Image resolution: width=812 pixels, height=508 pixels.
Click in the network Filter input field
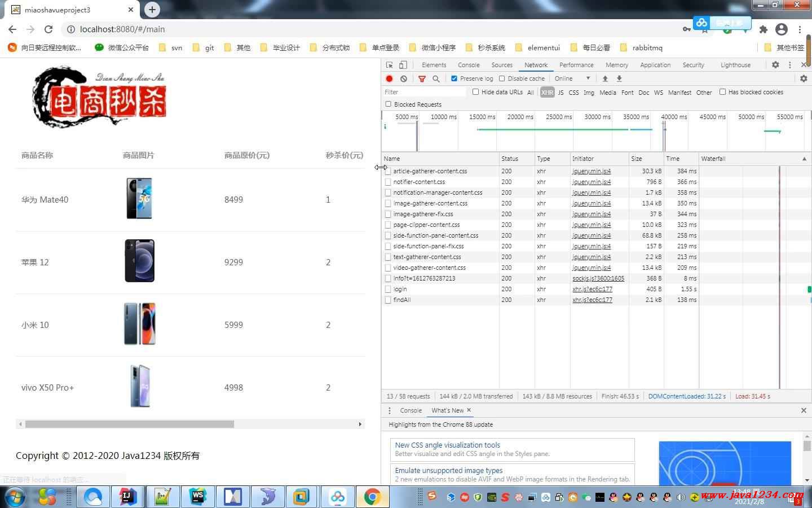tap(425, 92)
